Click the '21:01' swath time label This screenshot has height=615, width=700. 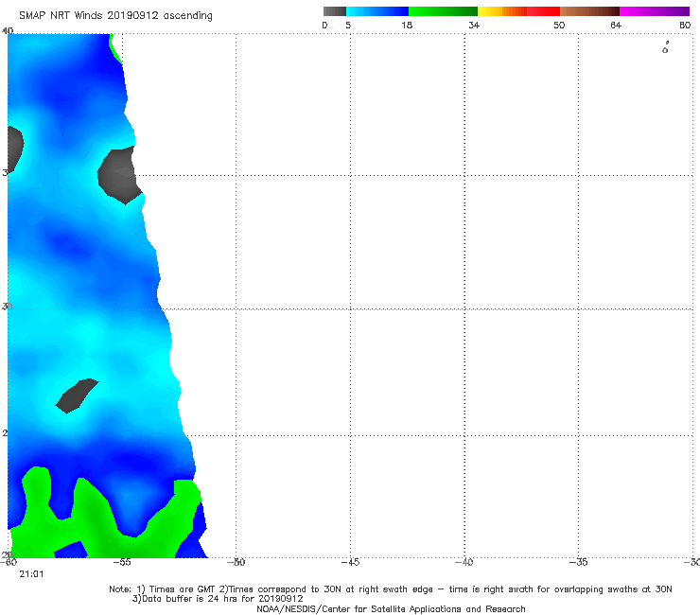pos(31,574)
